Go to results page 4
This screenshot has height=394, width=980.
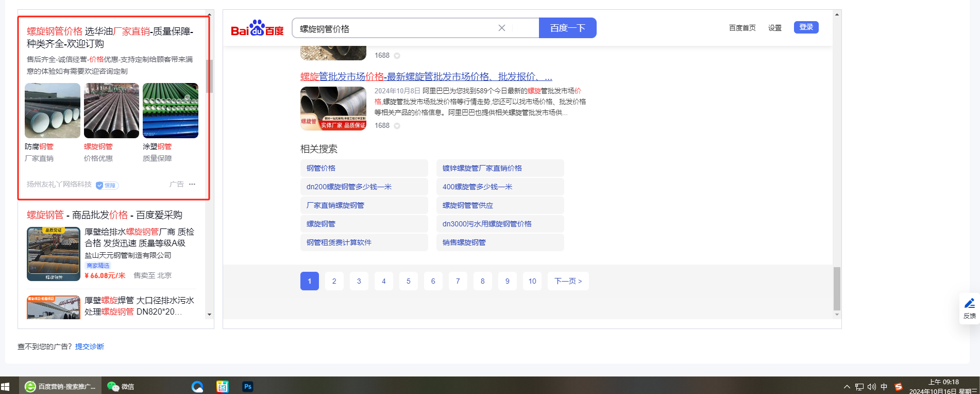click(x=384, y=281)
